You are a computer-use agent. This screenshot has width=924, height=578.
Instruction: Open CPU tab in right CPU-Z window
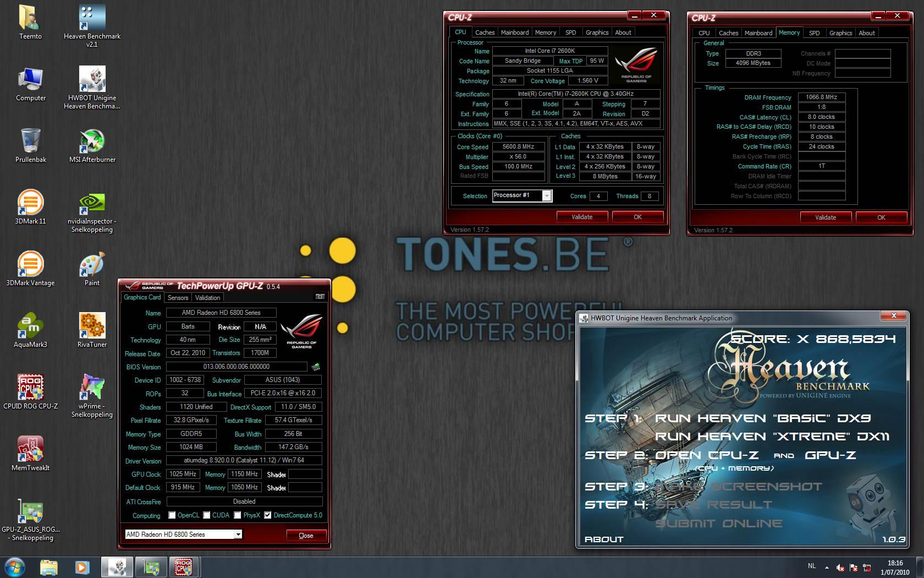coord(704,33)
